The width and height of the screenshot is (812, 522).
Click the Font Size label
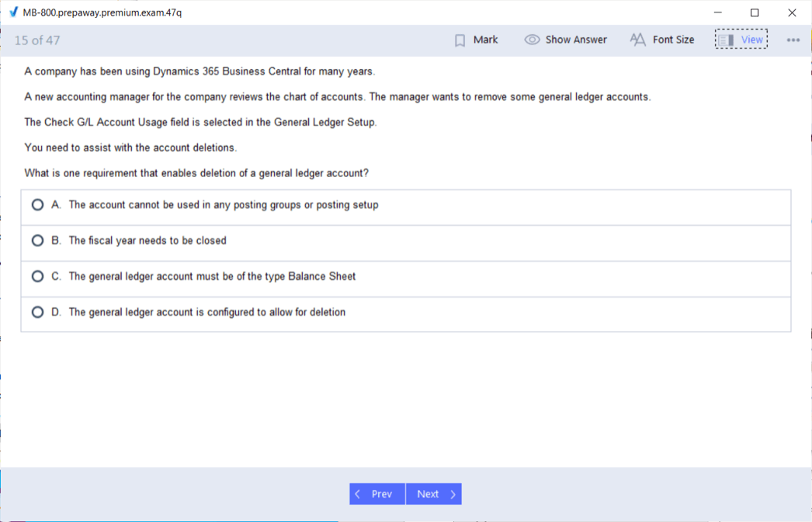point(673,40)
